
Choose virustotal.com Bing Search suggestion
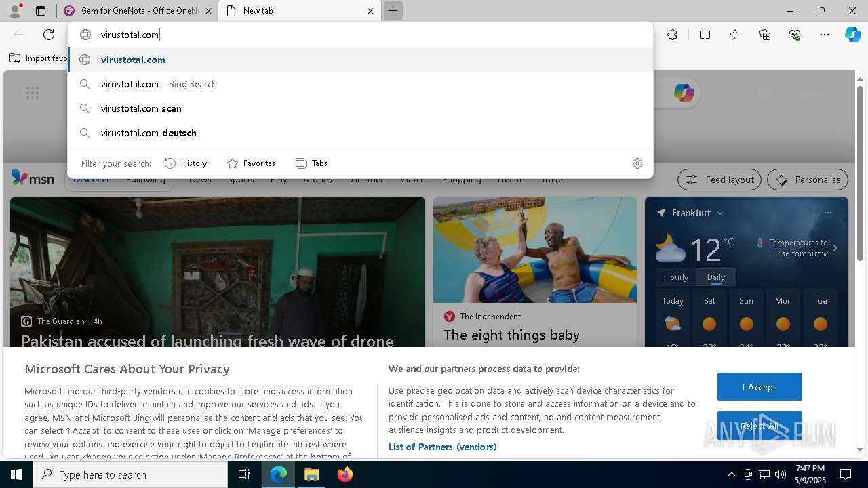coord(360,84)
